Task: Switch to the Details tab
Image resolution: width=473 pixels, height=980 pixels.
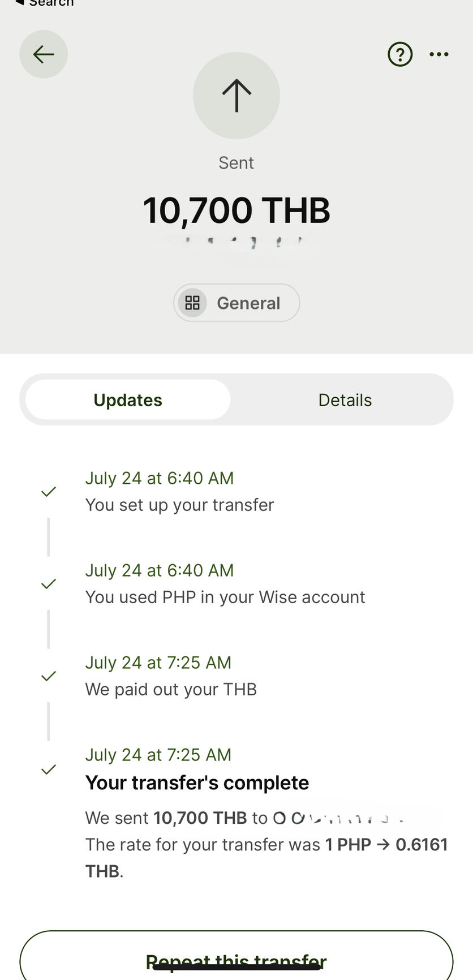Action: 345,400
